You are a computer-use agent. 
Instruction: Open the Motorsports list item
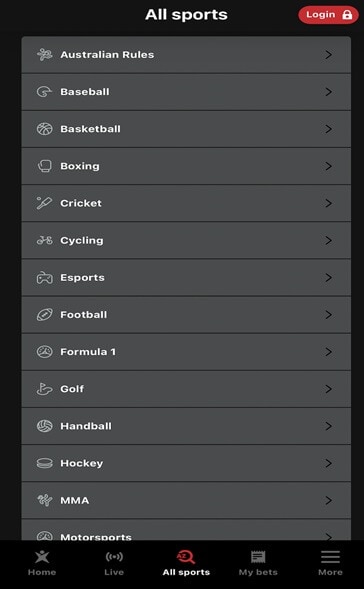click(x=186, y=530)
